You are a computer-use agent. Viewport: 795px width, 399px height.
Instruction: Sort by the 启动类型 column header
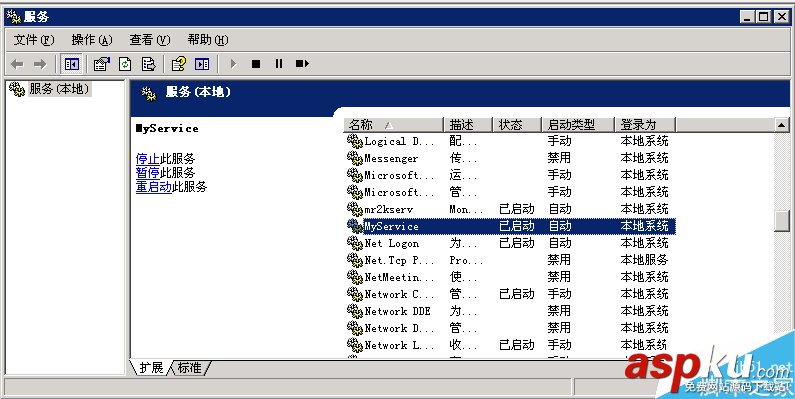[578, 124]
